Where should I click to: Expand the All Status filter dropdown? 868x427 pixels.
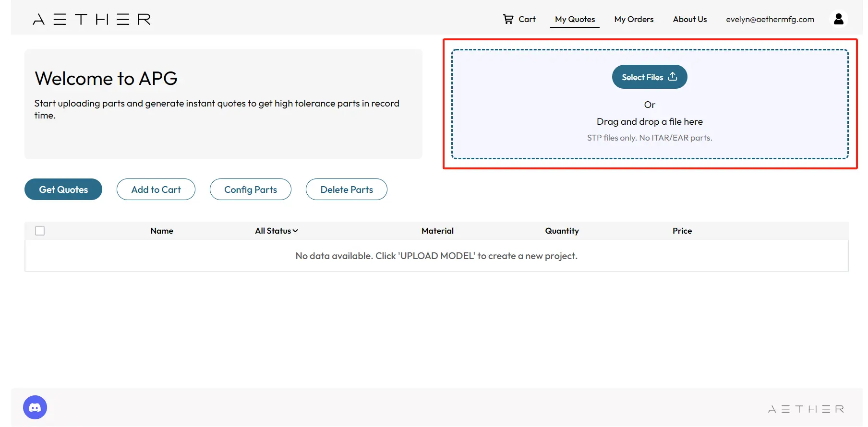pyautogui.click(x=277, y=231)
